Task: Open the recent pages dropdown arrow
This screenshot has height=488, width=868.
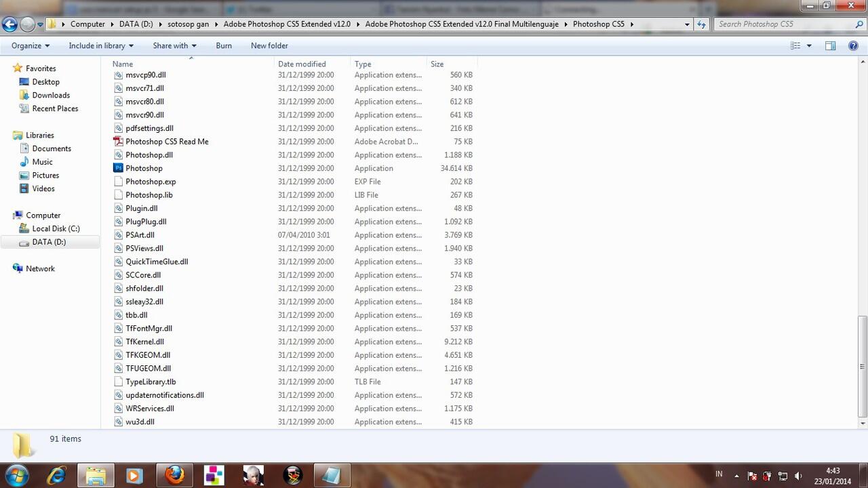Action: pos(40,24)
